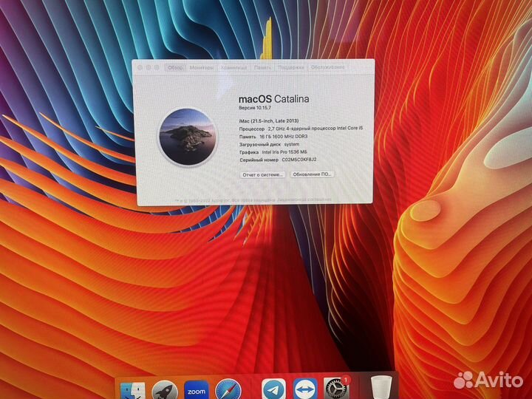Close the About This Mac window
This screenshot has width=532, height=399.
[140, 68]
